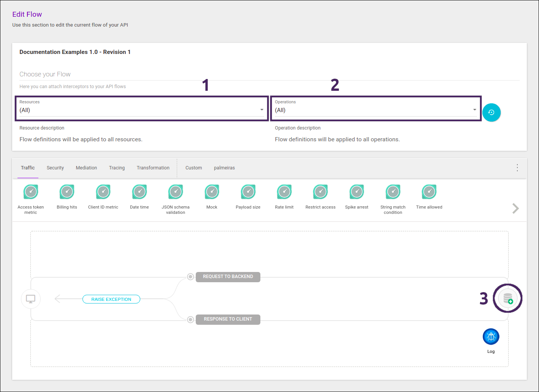The height and width of the screenshot is (392, 539).
Task: Open the Transformation tab
Action: point(153,168)
